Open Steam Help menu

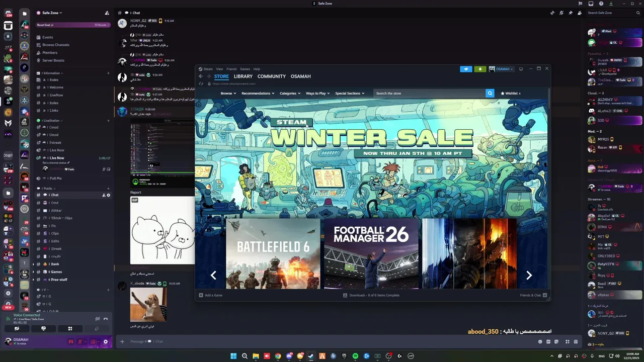pos(257,69)
